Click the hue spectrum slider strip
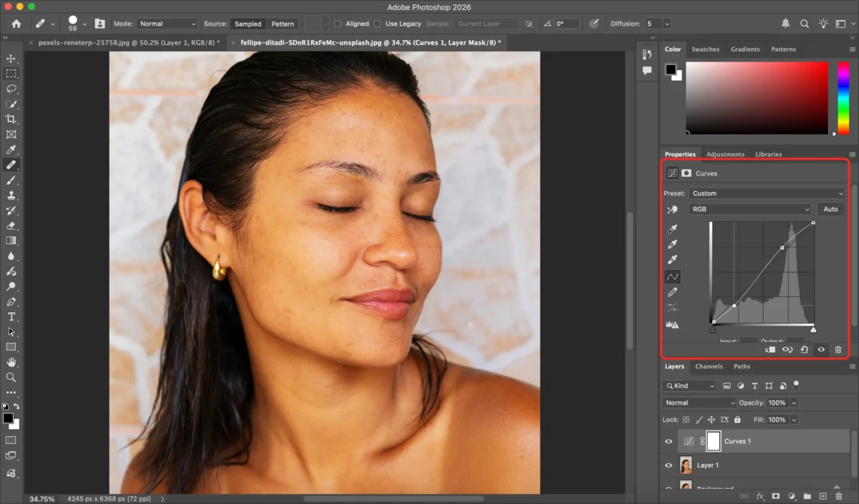Viewport: 859px width, 504px height. point(843,97)
